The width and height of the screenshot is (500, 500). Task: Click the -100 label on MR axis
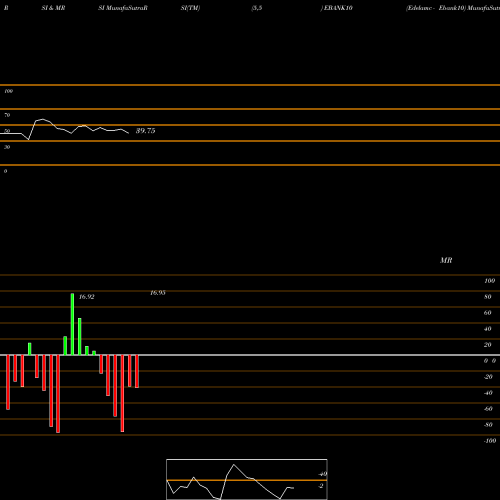(x=490, y=441)
